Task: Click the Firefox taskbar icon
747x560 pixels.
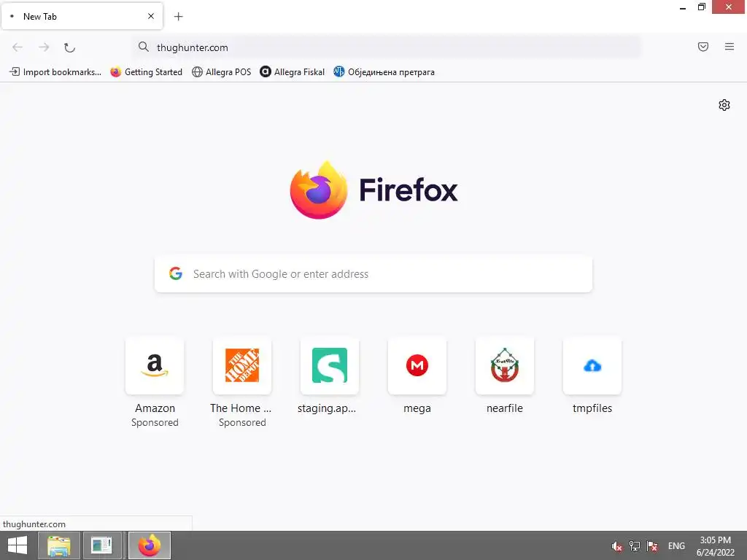Action: pyautogui.click(x=149, y=545)
